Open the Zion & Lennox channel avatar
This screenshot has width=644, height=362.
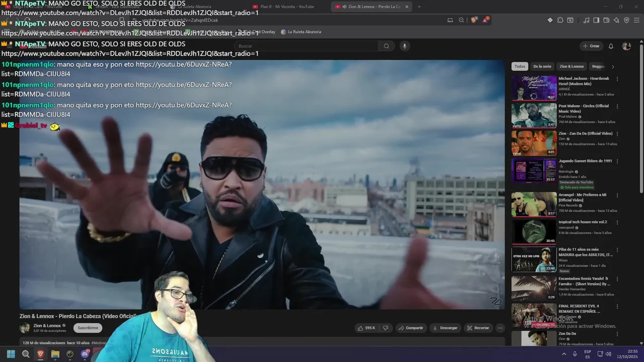[25, 328]
